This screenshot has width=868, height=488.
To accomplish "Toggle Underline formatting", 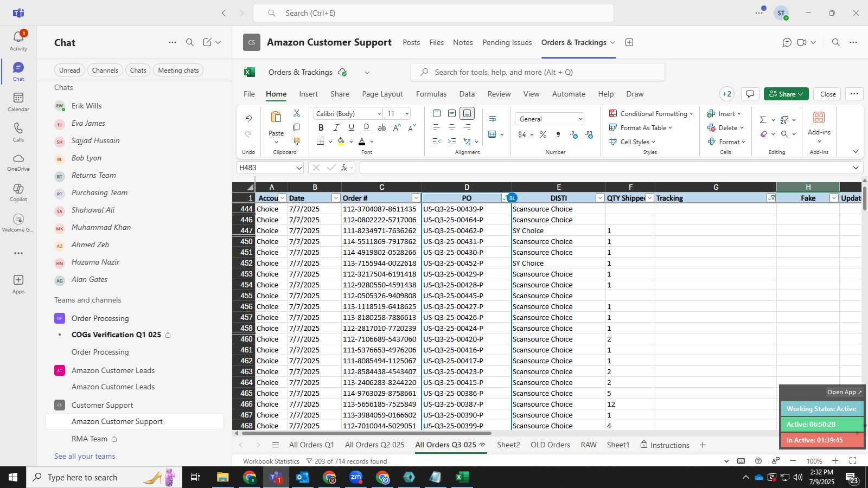I will [351, 127].
